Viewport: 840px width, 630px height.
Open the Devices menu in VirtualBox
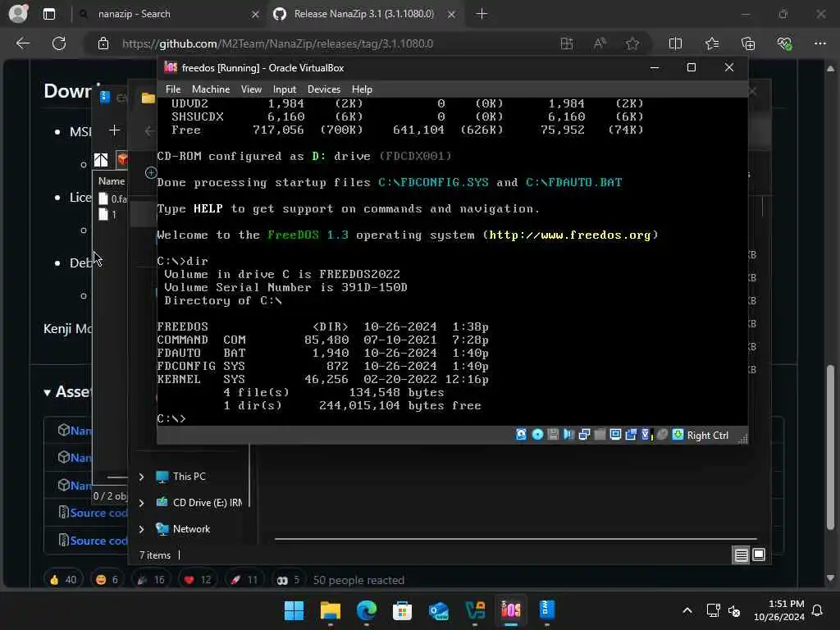click(x=323, y=89)
